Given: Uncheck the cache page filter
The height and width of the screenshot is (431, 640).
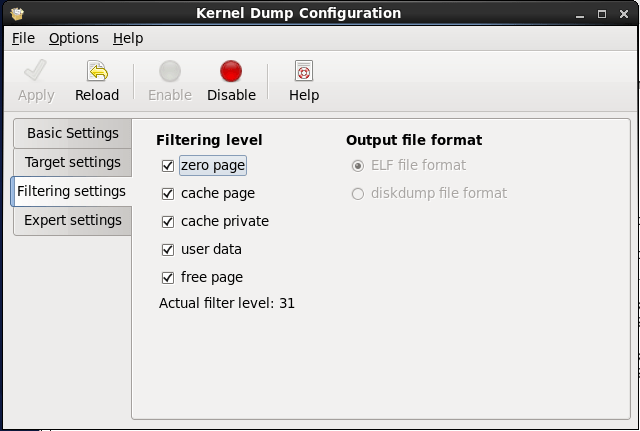Looking at the screenshot, I should pyautogui.click(x=168, y=194).
